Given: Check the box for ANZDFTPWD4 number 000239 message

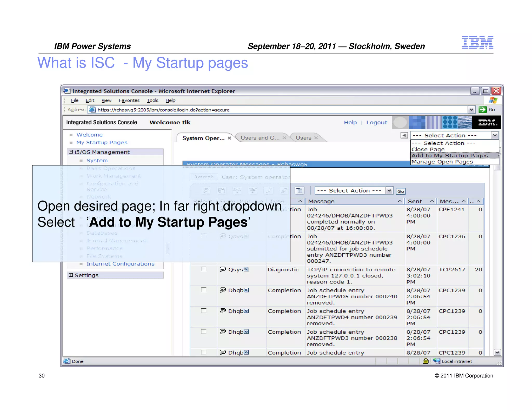Looking at the screenshot, I should coord(204,311).
